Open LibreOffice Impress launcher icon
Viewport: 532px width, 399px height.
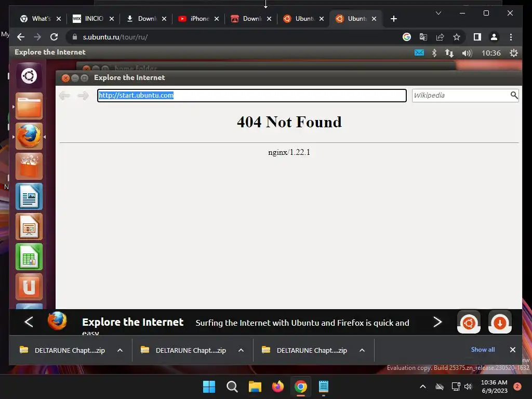tap(29, 227)
